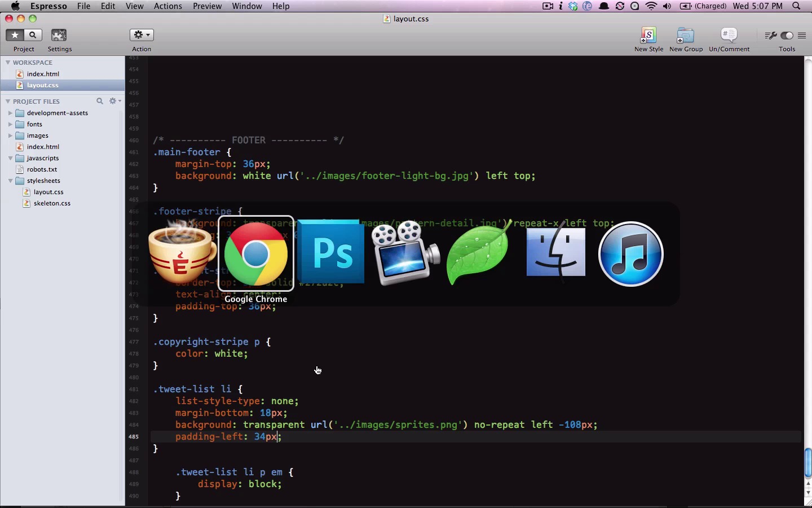The image size is (812, 508).
Task: Click the volume icon in menu bar
Action: [x=667, y=6]
